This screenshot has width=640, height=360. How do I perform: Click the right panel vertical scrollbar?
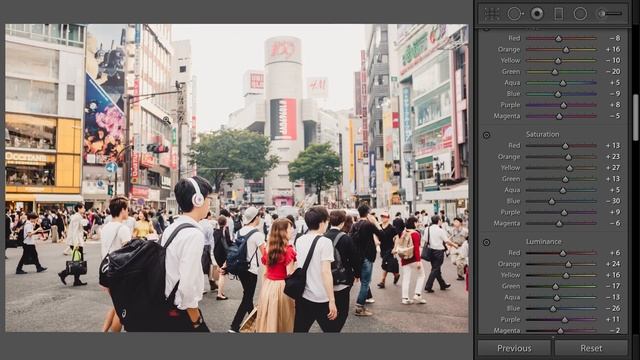pyautogui.click(x=635, y=118)
